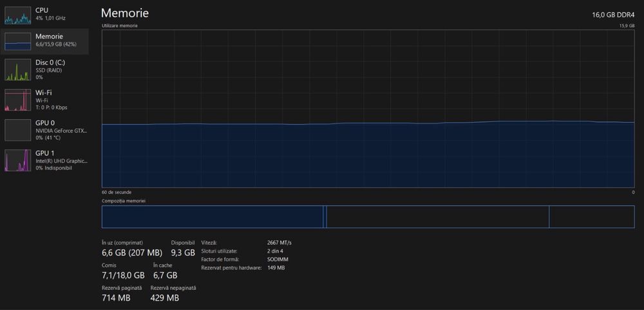Click the 0% (41 °C) GPU 0 stat
Viewport: 644px width, 310px height.
point(48,138)
